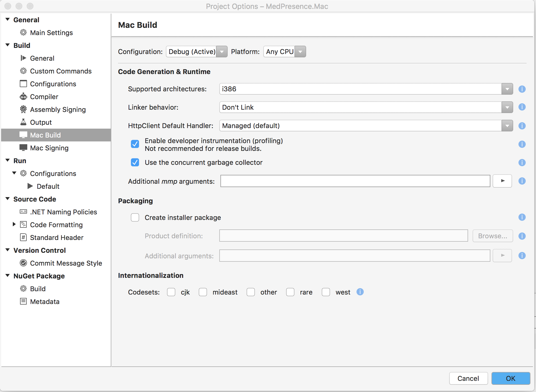Collapse the General section
This screenshot has width=536, height=392.
pyautogui.click(x=8, y=19)
